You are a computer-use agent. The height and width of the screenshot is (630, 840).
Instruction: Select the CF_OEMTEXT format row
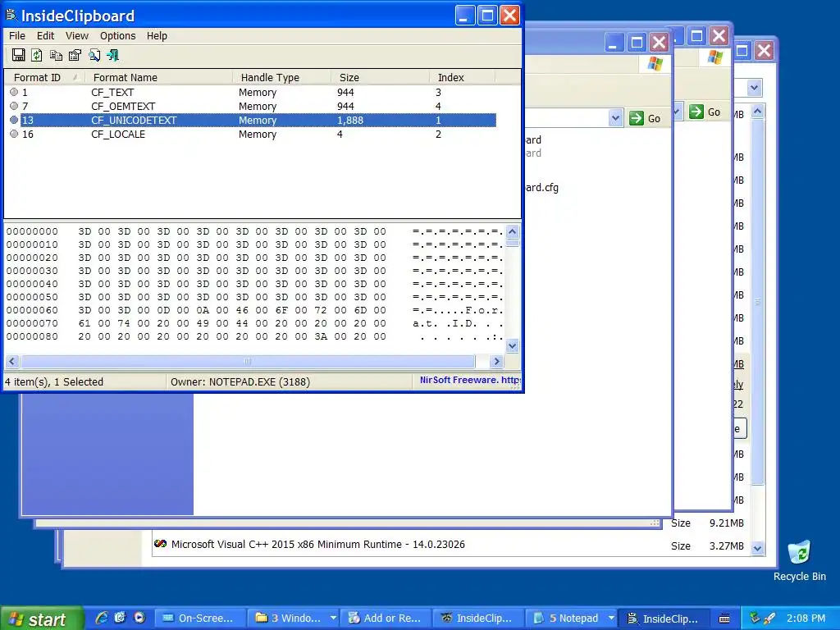click(x=251, y=106)
